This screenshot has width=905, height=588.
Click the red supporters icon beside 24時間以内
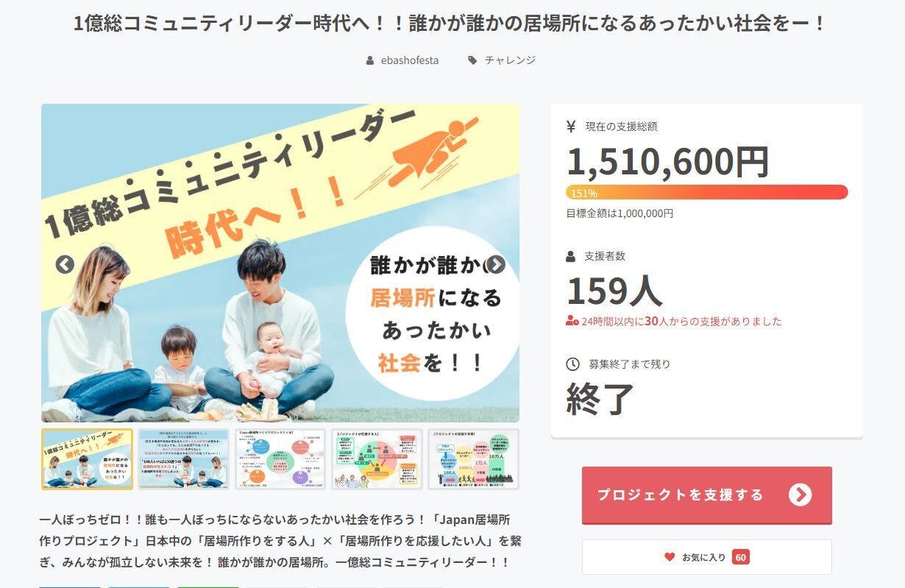572,321
